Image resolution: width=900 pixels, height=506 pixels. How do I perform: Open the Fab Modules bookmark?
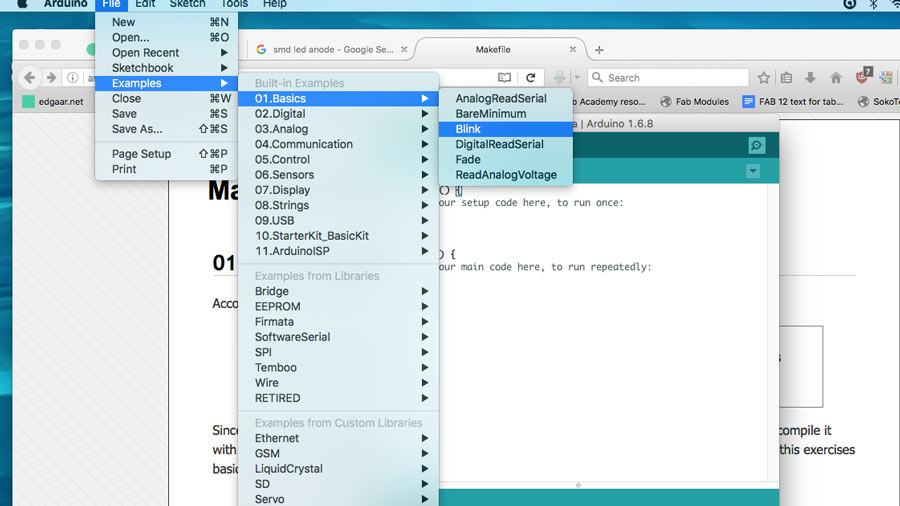[695, 102]
